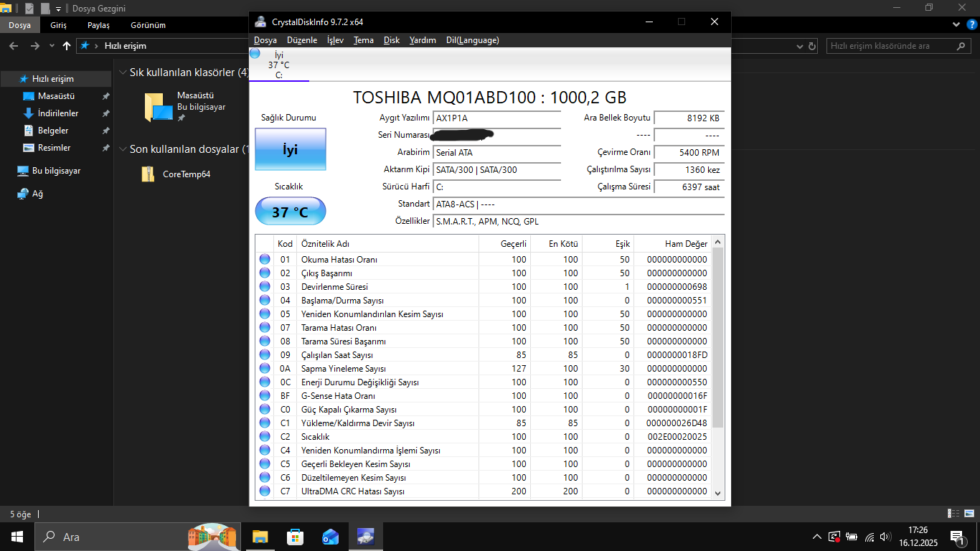Click the status orb next to Sıcaklık attribute row
Image resolution: width=980 pixels, height=551 pixels.
point(265,436)
